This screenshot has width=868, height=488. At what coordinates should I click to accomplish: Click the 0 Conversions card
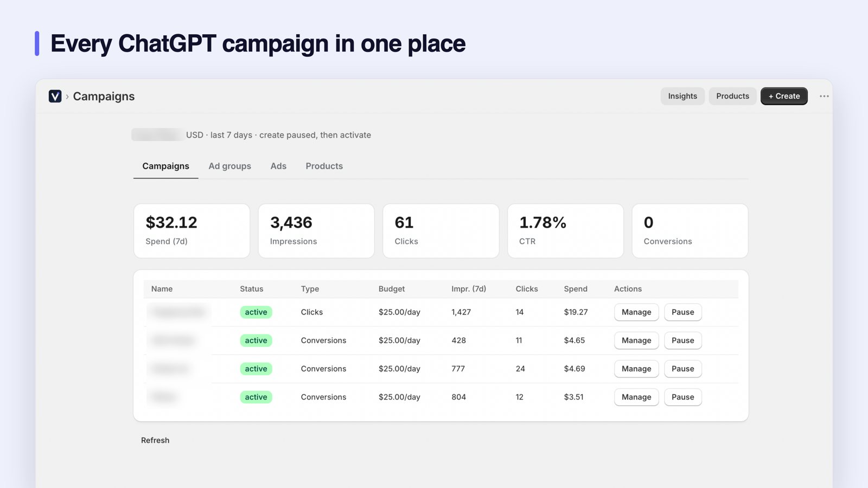690,230
